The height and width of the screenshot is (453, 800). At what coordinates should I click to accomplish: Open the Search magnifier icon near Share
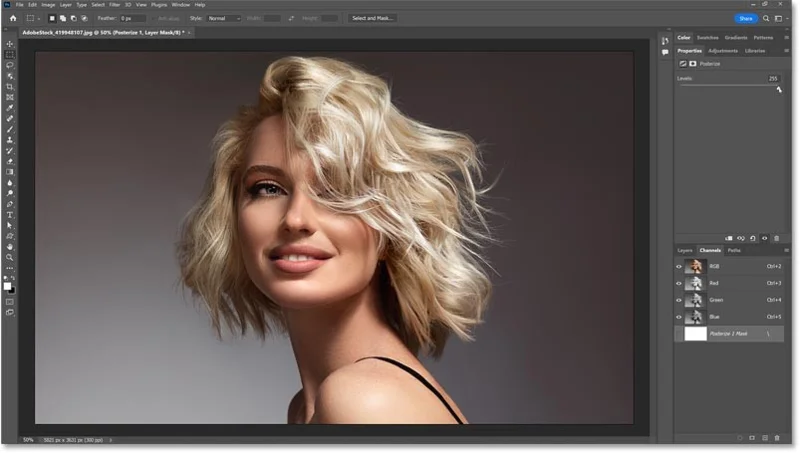click(766, 18)
